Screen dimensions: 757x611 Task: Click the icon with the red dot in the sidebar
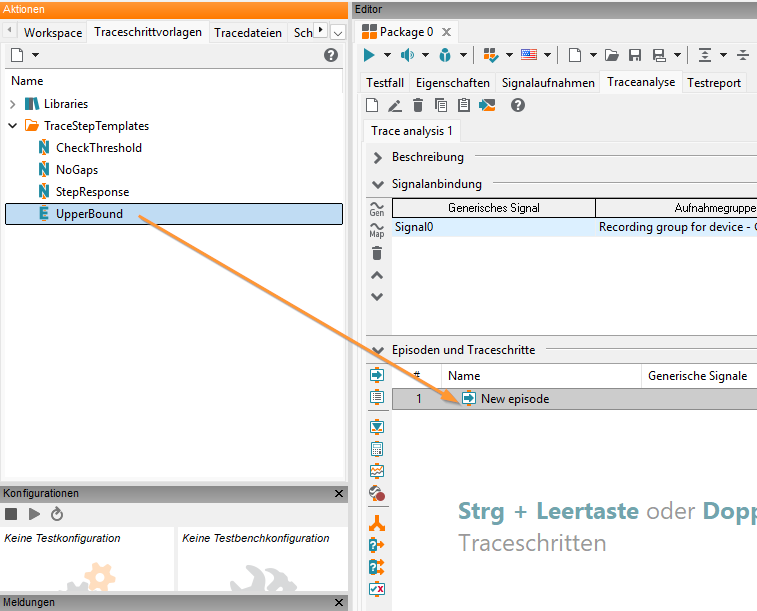point(377,493)
